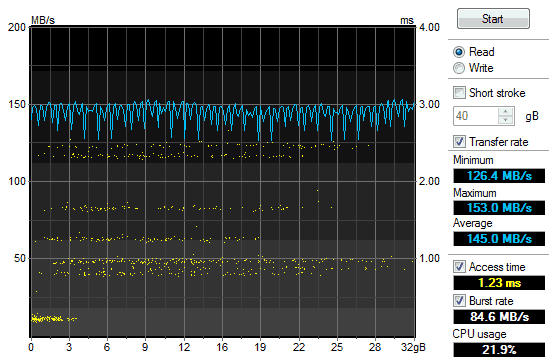Viewport: 549px width, 364px height.
Task: Click the 16 label on horizontal axis
Action: tap(222, 347)
